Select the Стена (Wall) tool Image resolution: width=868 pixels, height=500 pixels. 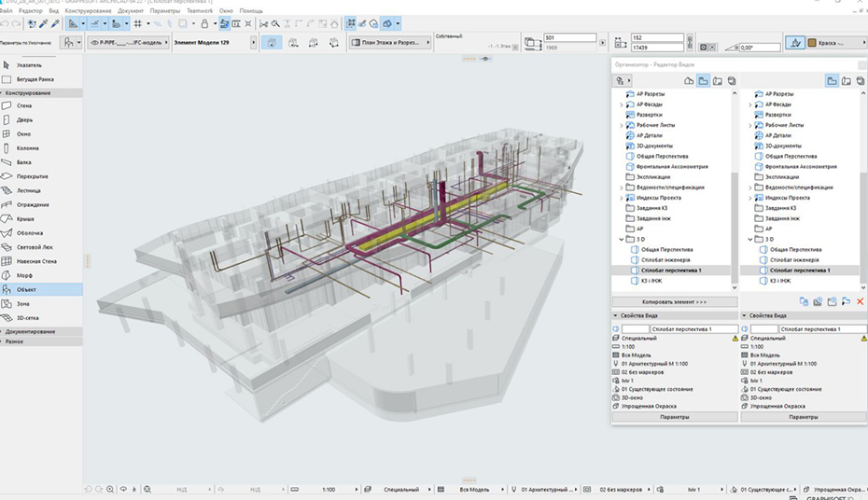tap(24, 105)
